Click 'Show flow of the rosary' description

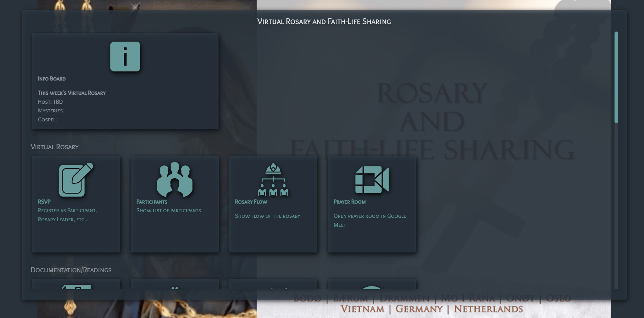coord(267,216)
